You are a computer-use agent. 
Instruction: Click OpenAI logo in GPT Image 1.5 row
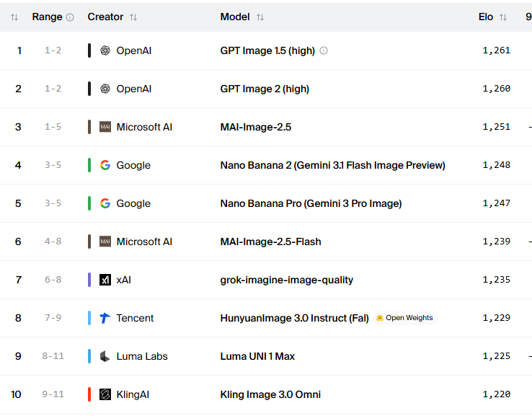coord(105,50)
